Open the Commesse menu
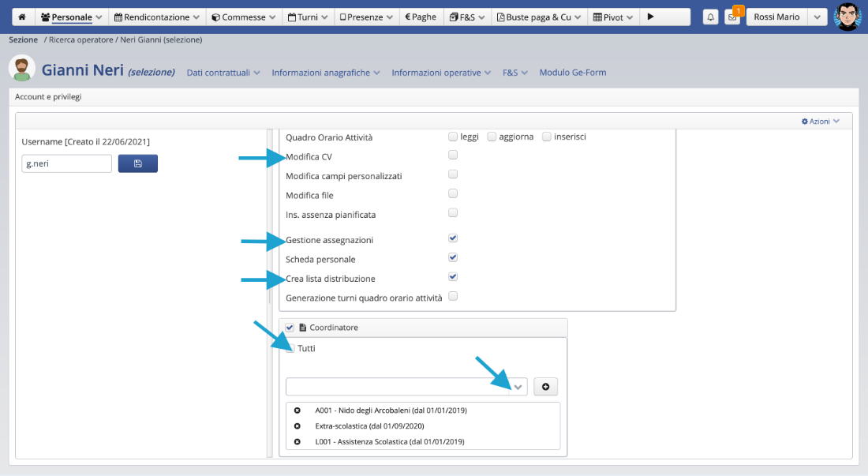This screenshot has width=868, height=476. [244, 17]
